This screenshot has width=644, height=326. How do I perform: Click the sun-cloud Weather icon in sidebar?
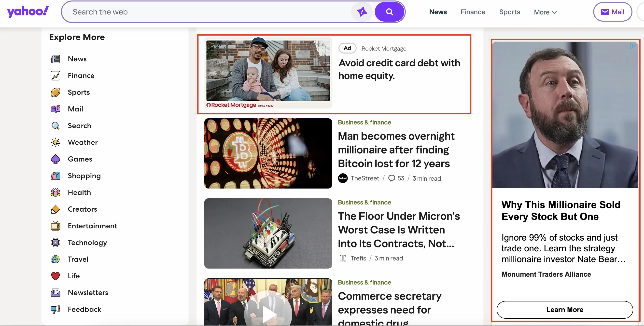[56, 142]
